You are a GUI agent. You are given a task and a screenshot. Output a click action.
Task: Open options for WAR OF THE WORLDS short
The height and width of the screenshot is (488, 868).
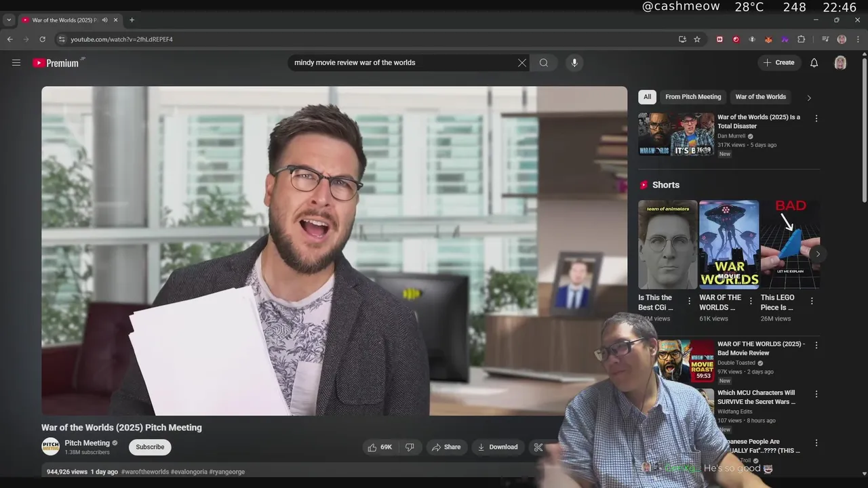coord(751,301)
